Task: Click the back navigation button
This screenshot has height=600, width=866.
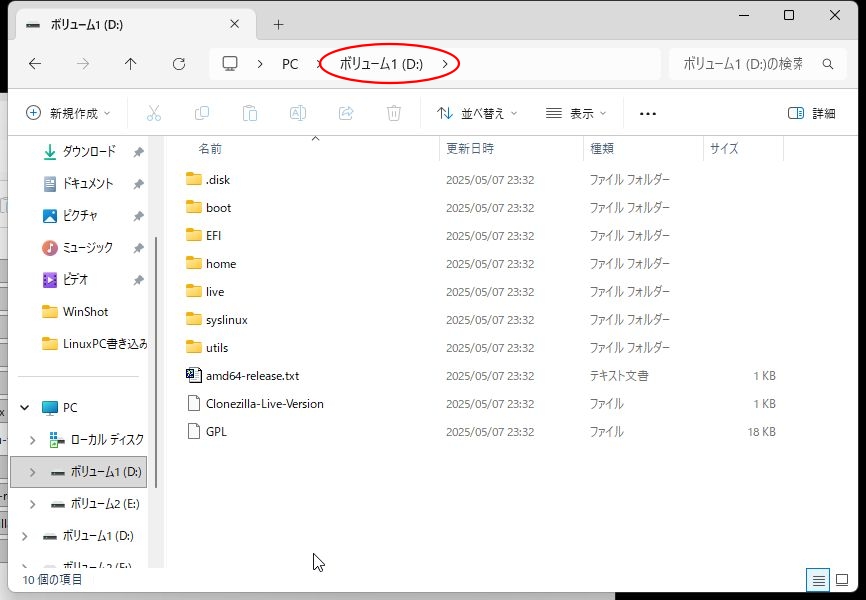Action: coord(34,63)
